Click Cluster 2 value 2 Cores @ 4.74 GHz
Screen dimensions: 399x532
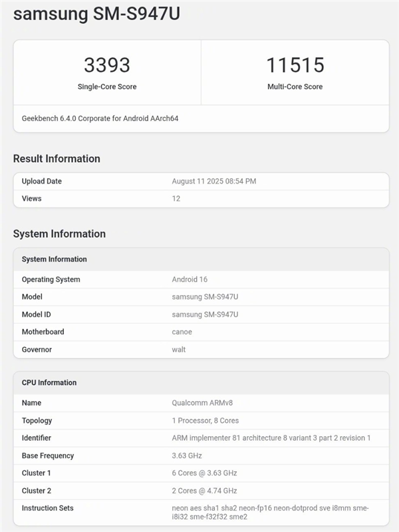204,491
